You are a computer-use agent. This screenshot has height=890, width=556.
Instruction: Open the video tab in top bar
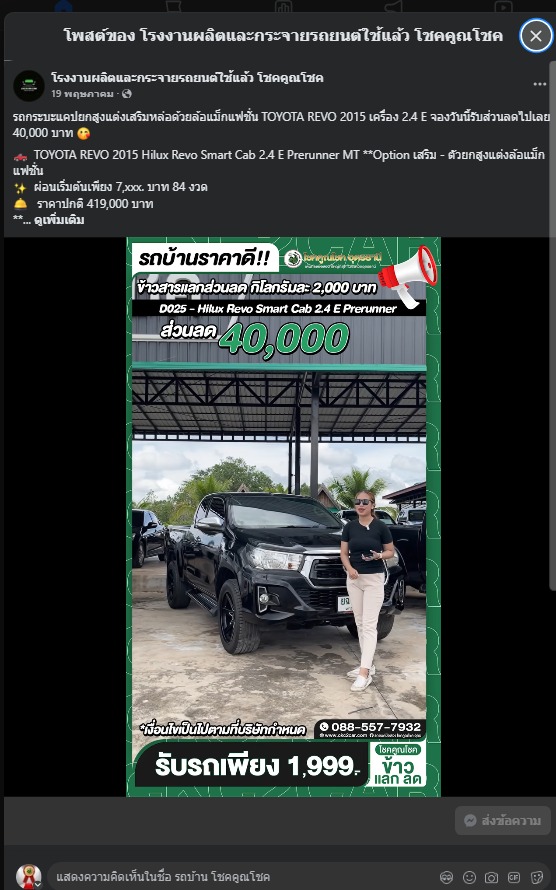pos(503,6)
